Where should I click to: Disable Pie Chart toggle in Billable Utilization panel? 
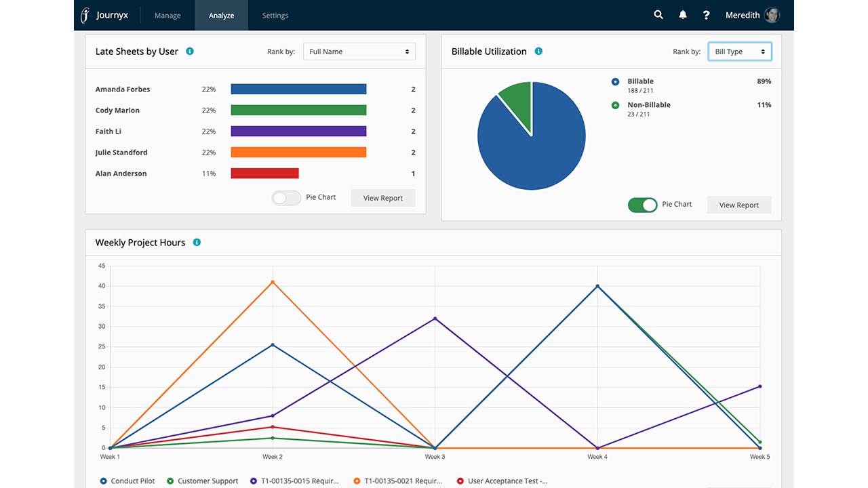[x=643, y=205]
